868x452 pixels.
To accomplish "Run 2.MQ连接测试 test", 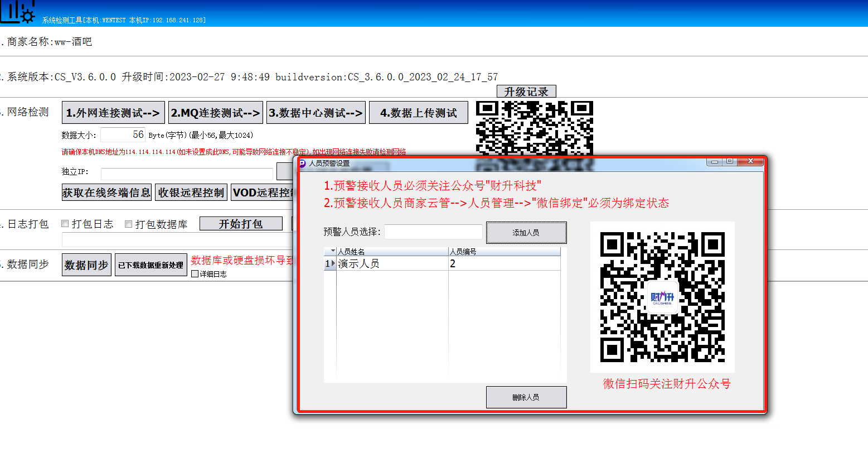I will tap(215, 113).
